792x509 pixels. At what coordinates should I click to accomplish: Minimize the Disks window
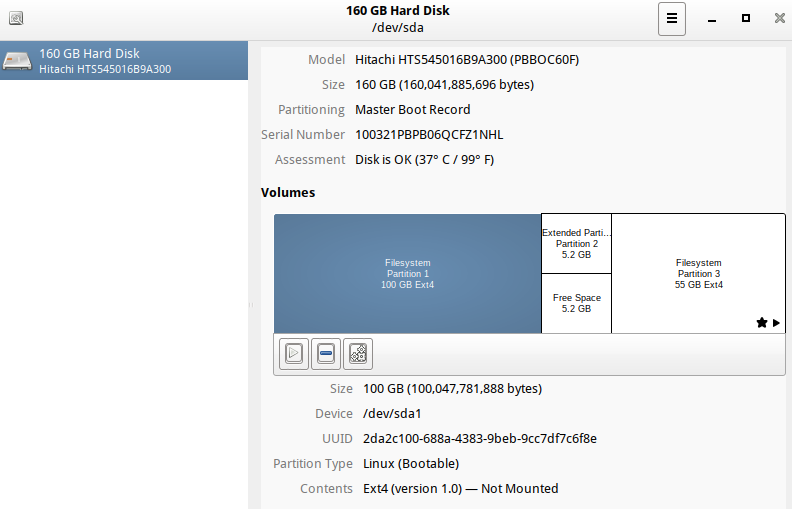(712, 19)
